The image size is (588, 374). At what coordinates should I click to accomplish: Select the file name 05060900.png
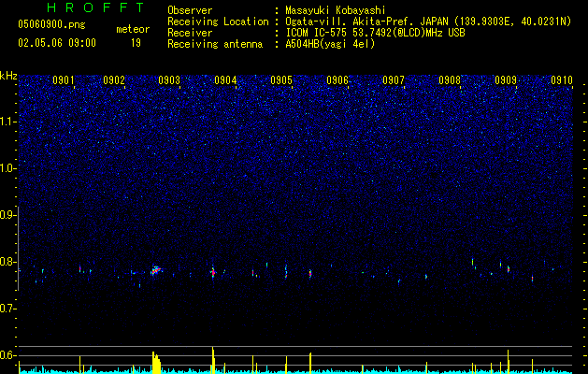(51, 24)
